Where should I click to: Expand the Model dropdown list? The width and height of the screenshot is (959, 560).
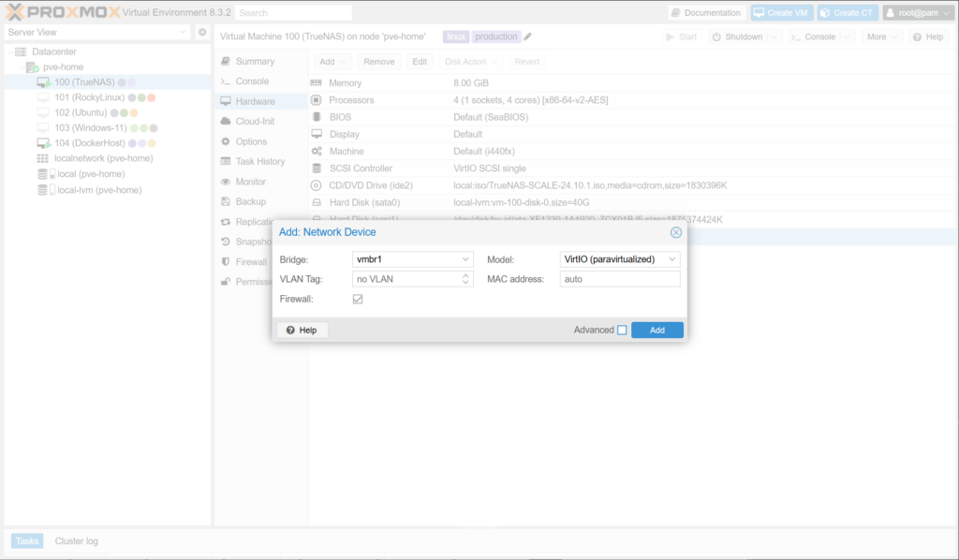pyautogui.click(x=671, y=259)
